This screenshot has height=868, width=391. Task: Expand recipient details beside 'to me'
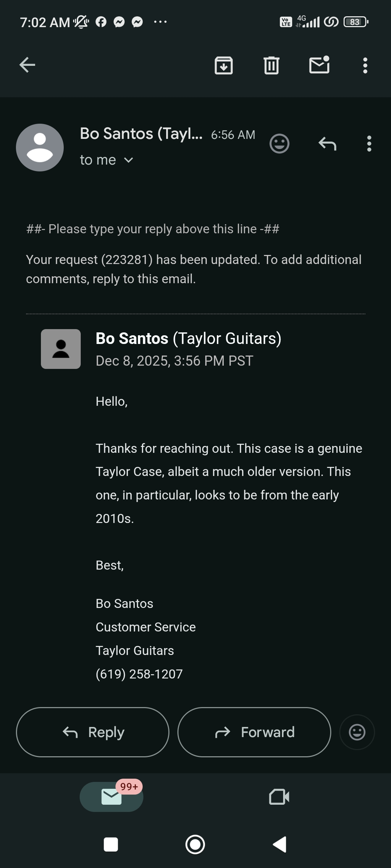point(129,160)
